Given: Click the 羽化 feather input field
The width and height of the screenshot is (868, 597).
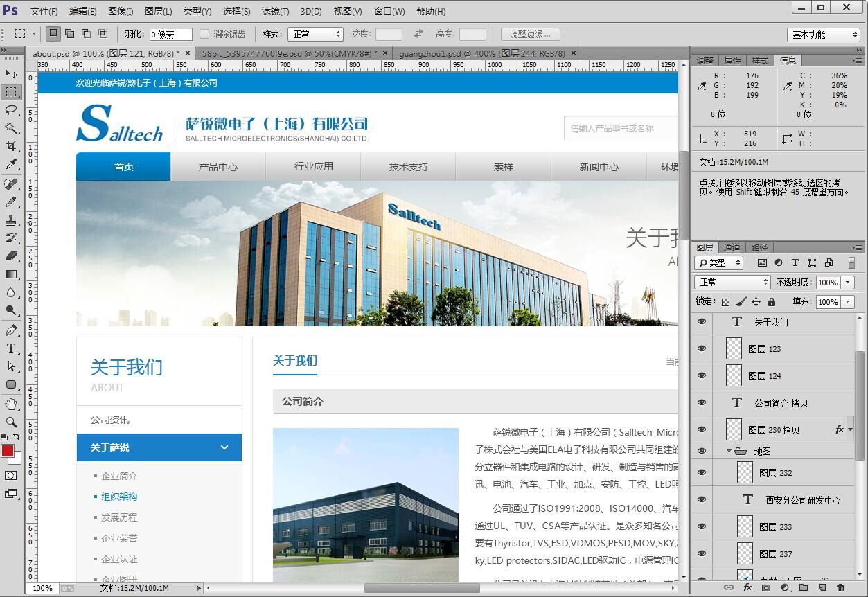Looking at the screenshot, I should tap(170, 34).
